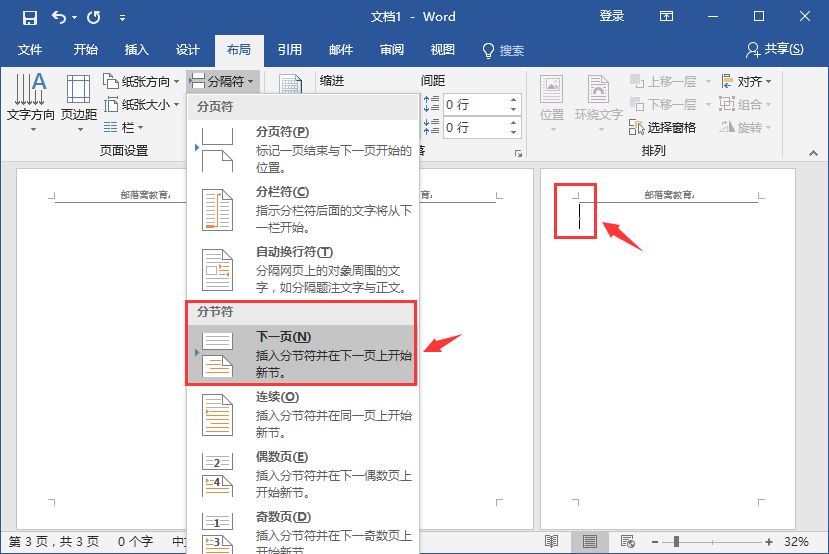The height and width of the screenshot is (554, 829).
Task: Zoom out with the minus button
Action: pyautogui.click(x=655, y=542)
